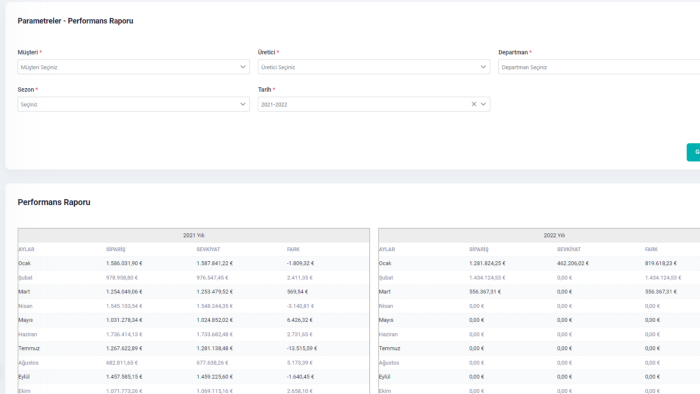
Task: Click the SEVKİYAT column header in the 2022 table
Action: pos(569,249)
